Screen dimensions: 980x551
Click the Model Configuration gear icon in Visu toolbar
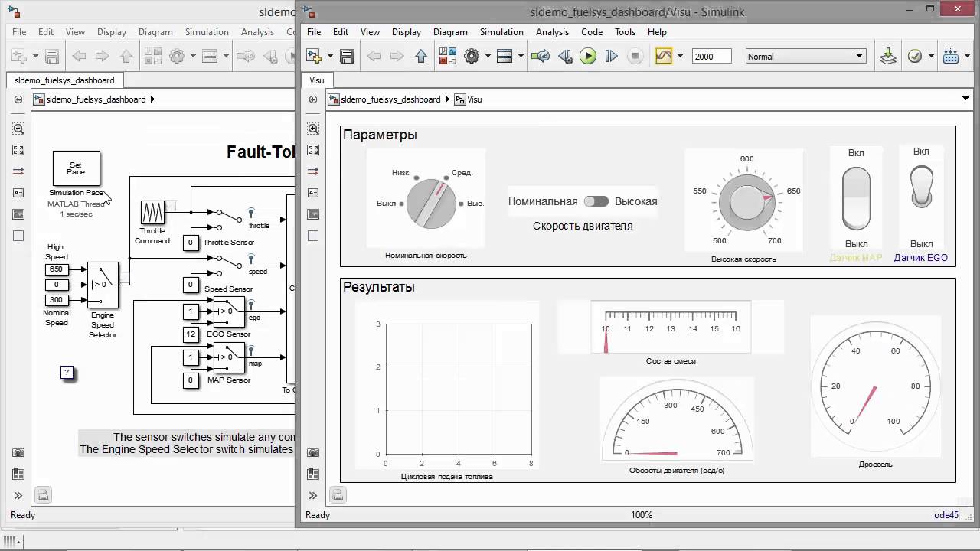472,56
